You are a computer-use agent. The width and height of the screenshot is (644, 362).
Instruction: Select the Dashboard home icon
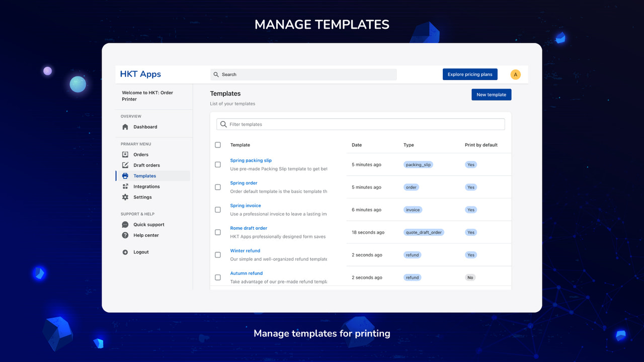click(x=124, y=127)
